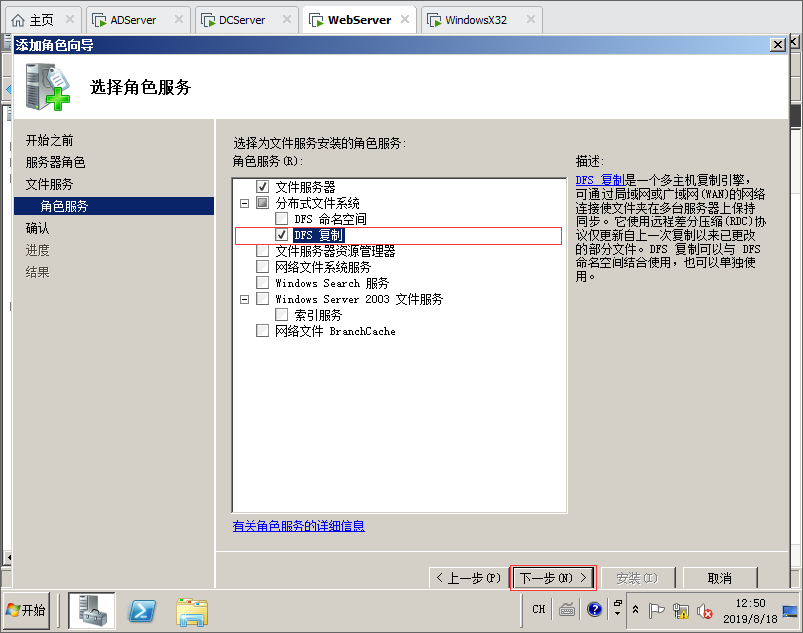
Task: Close the ADServer tab
Action: tap(179, 19)
